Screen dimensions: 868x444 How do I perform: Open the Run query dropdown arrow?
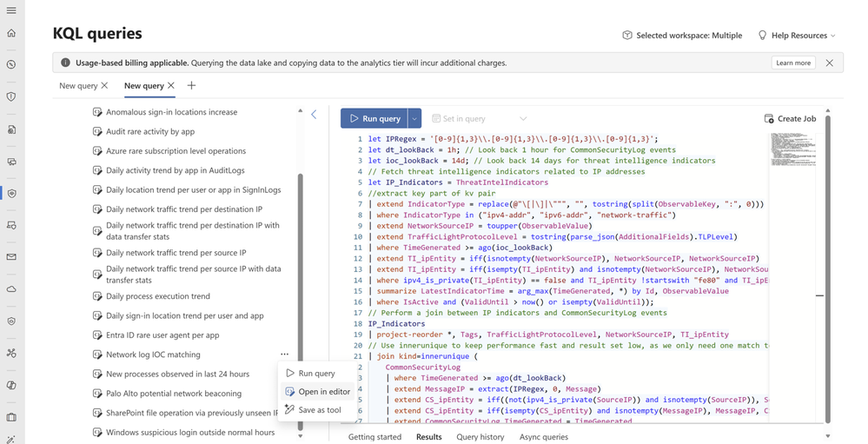[x=414, y=118]
